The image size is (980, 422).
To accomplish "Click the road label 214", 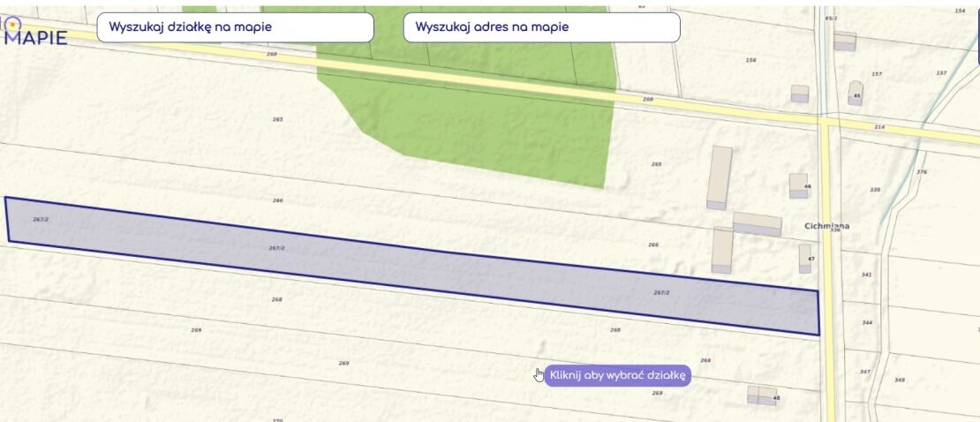I will 879,127.
